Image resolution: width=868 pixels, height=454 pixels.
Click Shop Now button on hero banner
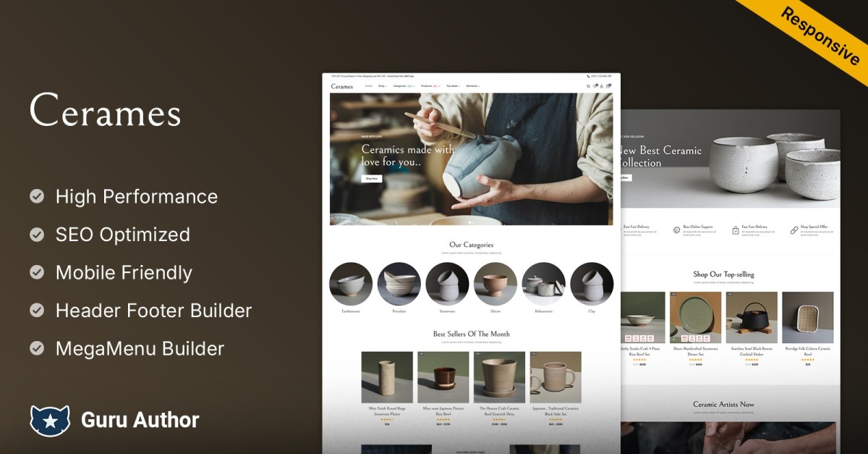(x=372, y=178)
